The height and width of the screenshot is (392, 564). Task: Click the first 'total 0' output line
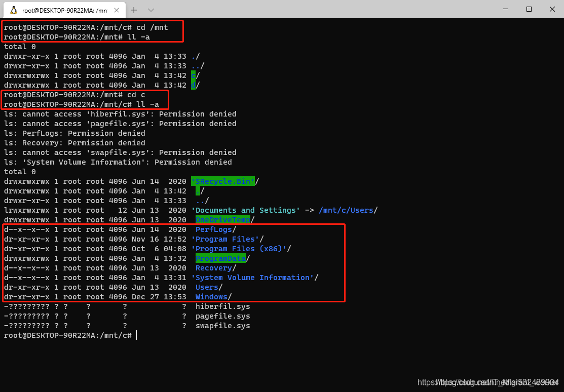point(20,47)
